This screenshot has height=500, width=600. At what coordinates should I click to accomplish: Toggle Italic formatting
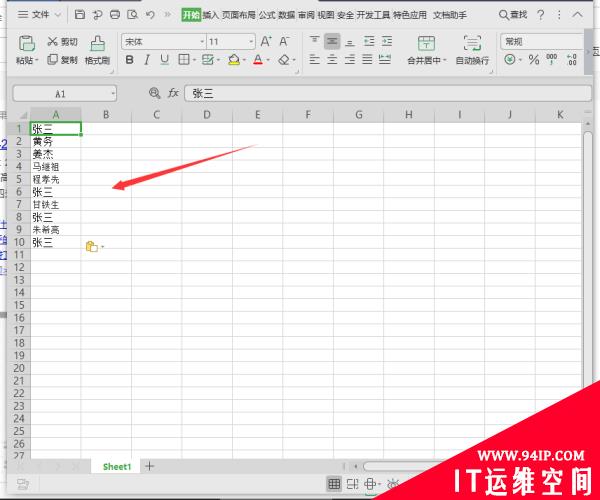pyautogui.click(x=147, y=60)
